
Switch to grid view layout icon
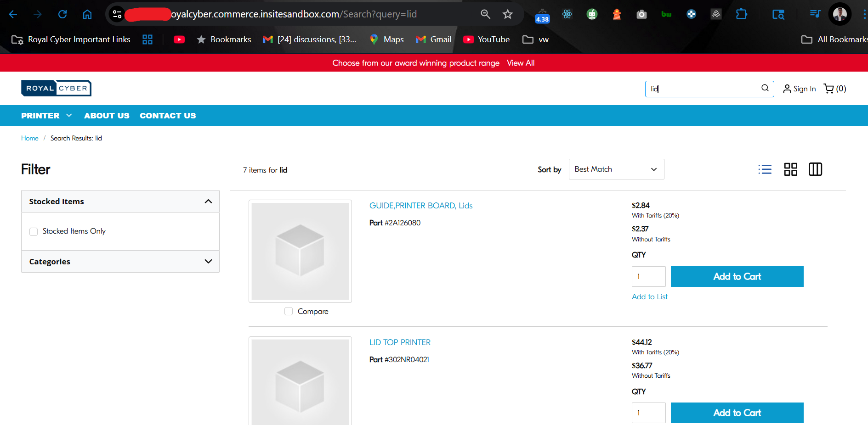point(790,169)
